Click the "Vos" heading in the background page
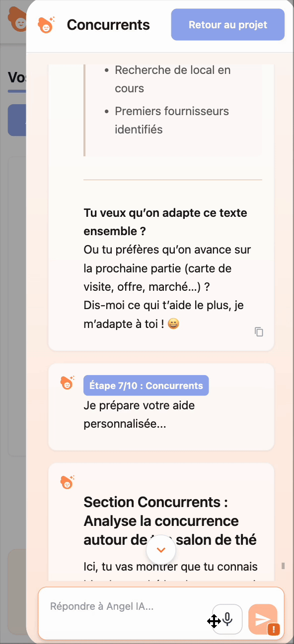Screen dimensions: 294x644 point(14,77)
